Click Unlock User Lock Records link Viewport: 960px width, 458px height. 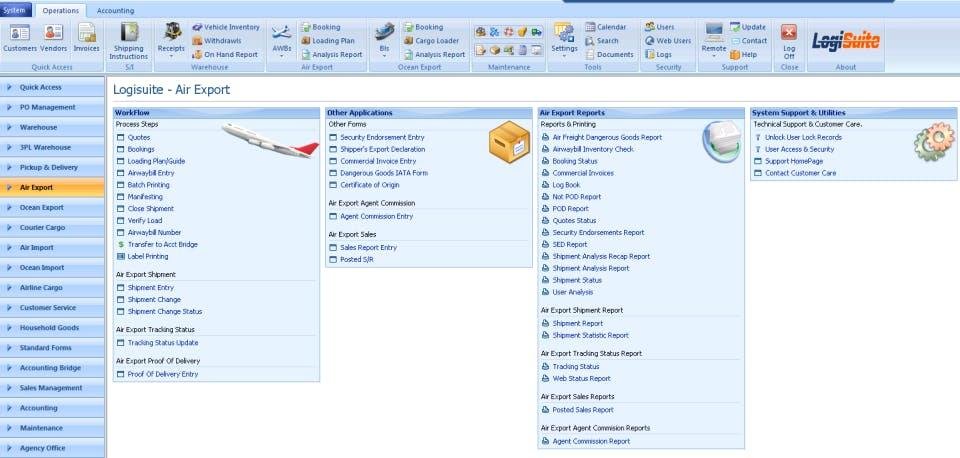pyautogui.click(x=803, y=138)
